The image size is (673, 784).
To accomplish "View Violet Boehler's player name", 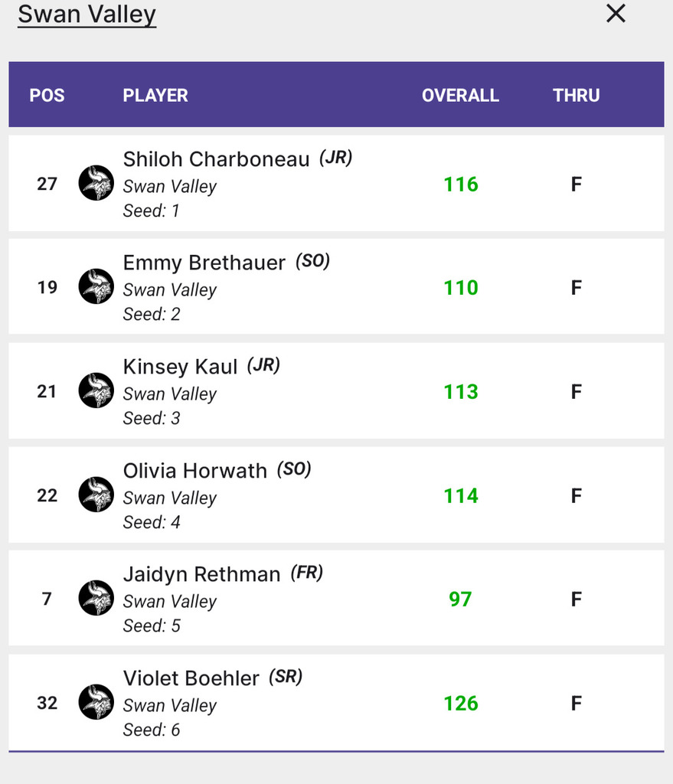I will point(191,678).
